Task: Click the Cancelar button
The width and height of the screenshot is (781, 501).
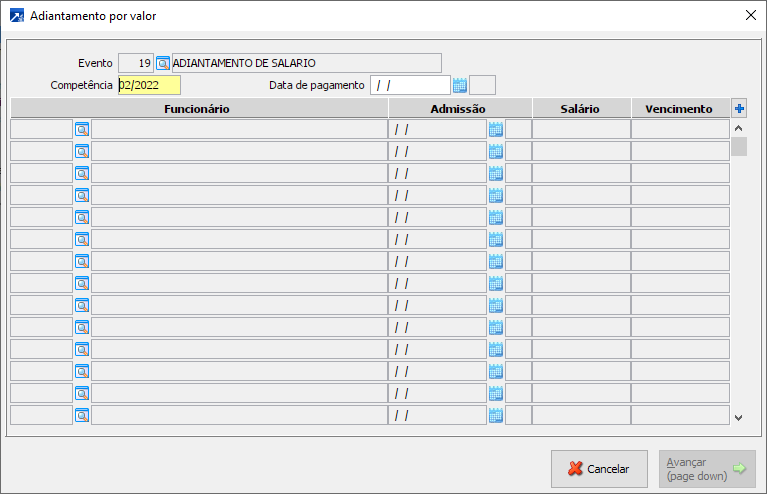Action: point(599,469)
